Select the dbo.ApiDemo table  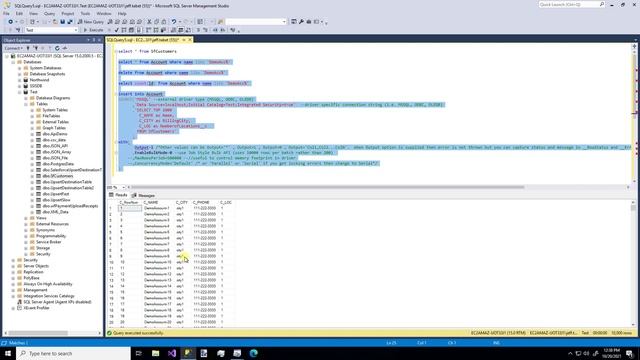coord(55,134)
